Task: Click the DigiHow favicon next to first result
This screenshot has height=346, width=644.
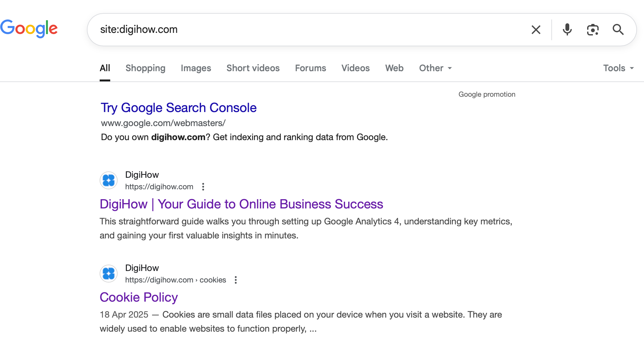Action: pos(108,180)
